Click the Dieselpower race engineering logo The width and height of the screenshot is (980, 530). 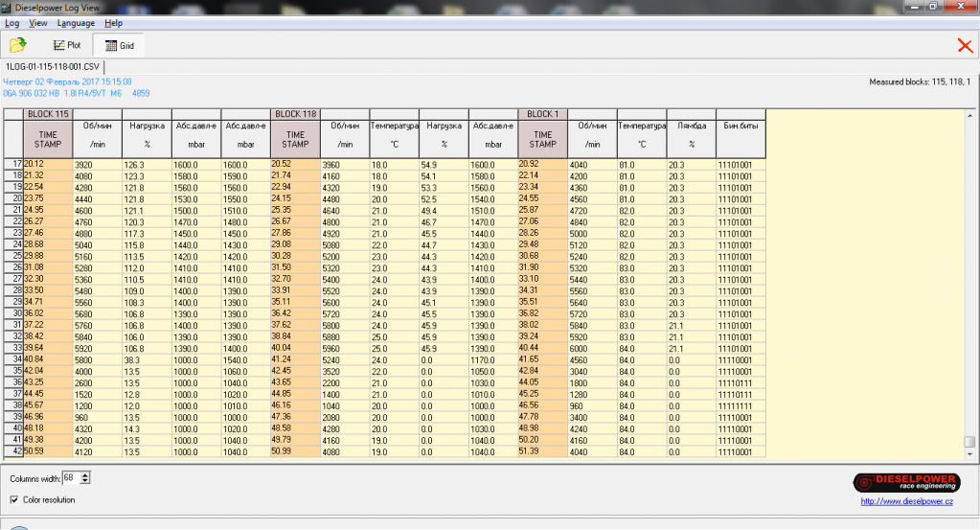(x=907, y=481)
